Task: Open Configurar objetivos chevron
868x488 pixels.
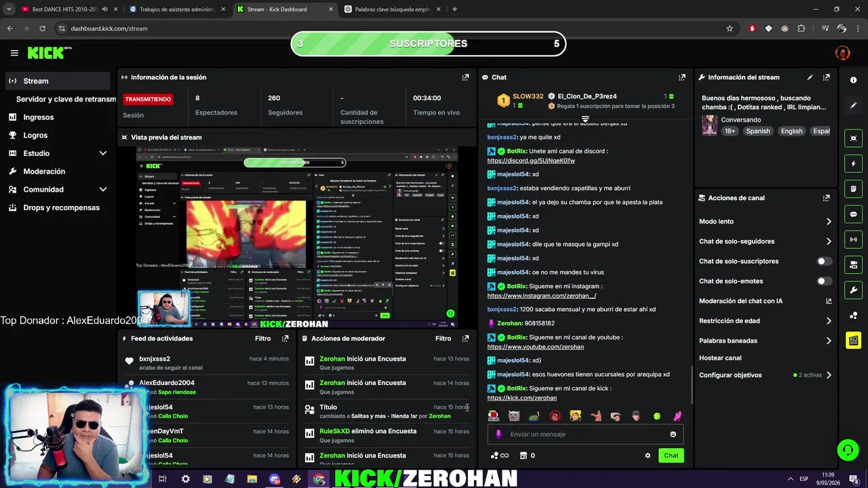Action: coord(829,375)
